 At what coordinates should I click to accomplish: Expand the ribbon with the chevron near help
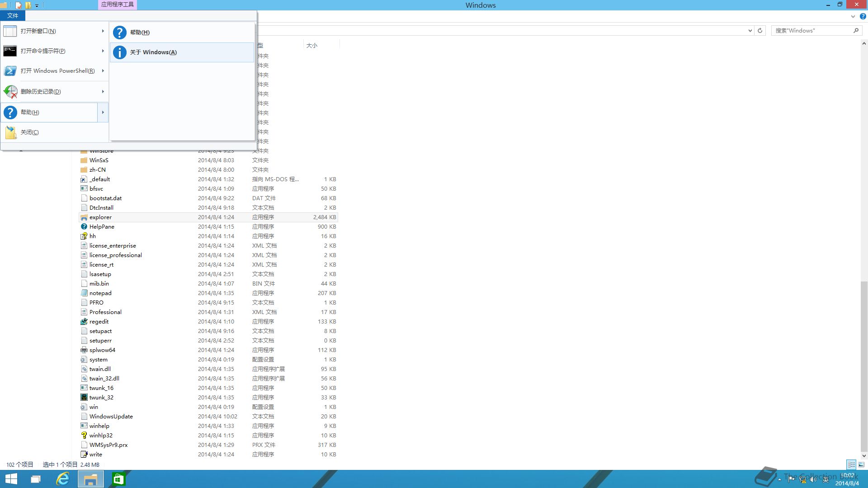pyautogui.click(x=853, y=16)
